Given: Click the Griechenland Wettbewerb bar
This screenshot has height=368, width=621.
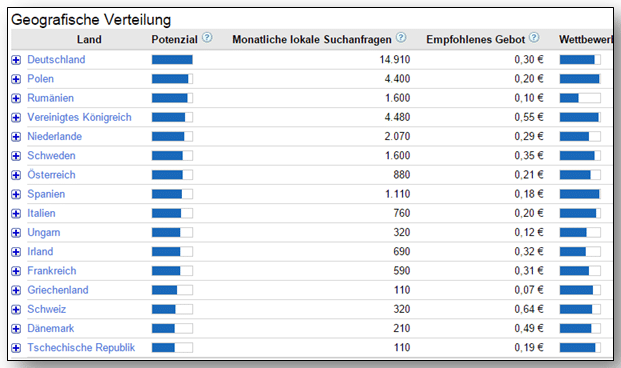Looking at the screenshot, I should point(580,290).
